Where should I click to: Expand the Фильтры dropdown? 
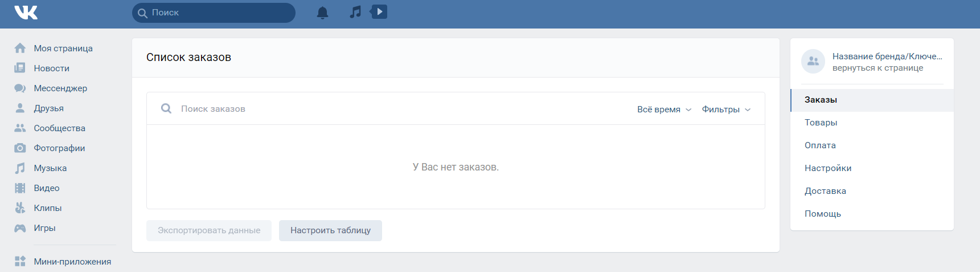[x=726, y=109]
